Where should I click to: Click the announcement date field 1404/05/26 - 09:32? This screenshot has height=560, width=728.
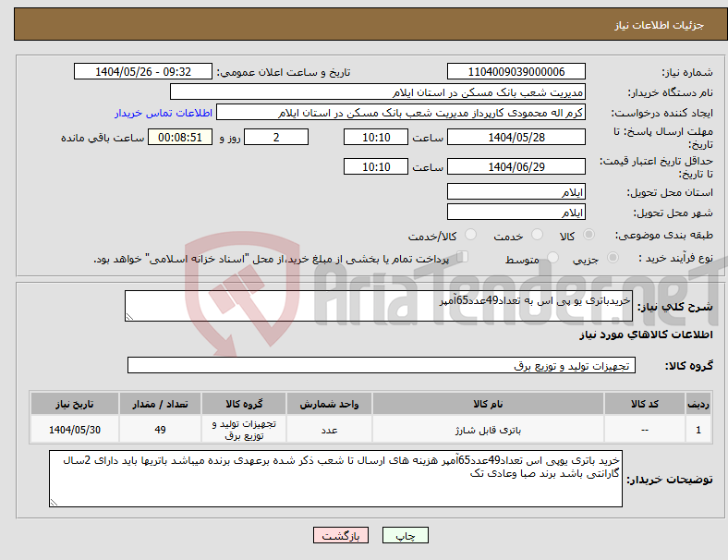[143, 71]
